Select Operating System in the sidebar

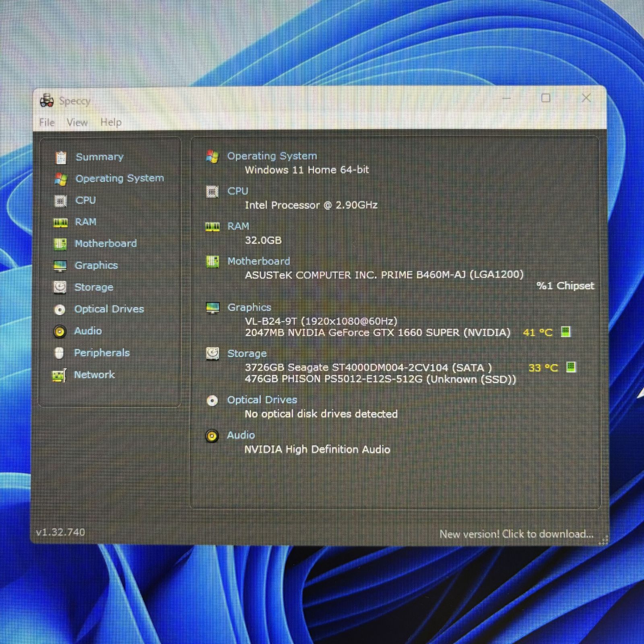tap(120, 178)
